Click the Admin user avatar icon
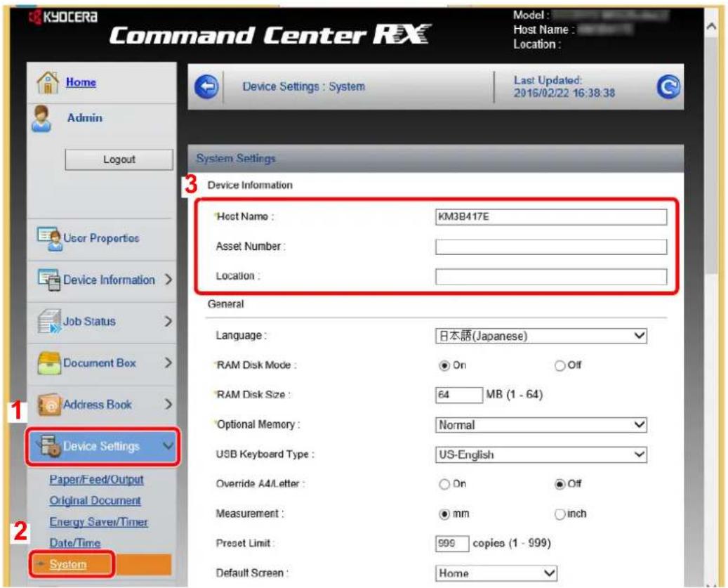The image size is (728, 588). point(41,119)
